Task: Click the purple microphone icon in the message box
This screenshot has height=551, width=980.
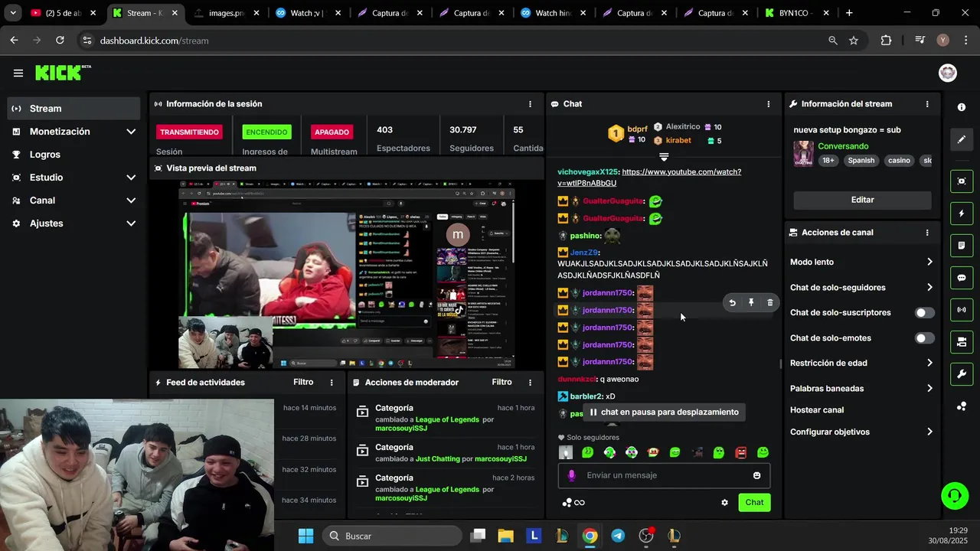Action: pos(571,475)
